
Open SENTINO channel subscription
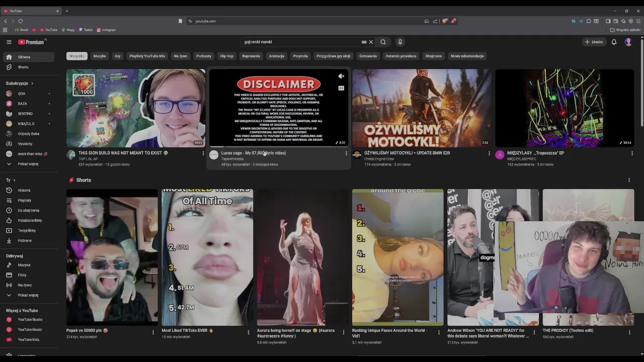[x=29, y=114]
